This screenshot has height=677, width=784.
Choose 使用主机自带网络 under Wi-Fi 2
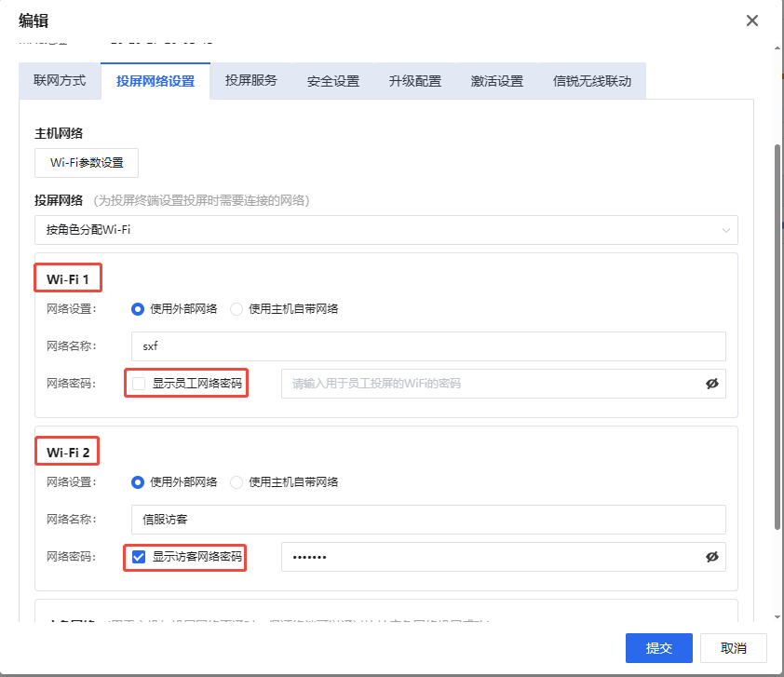click(237, 482)
